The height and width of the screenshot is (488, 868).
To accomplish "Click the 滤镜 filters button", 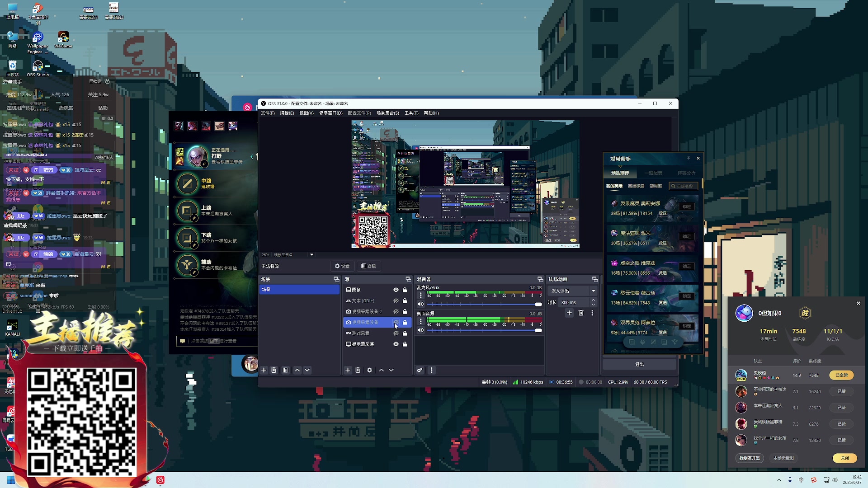I will pyautogui.click(x=368, y=266).
